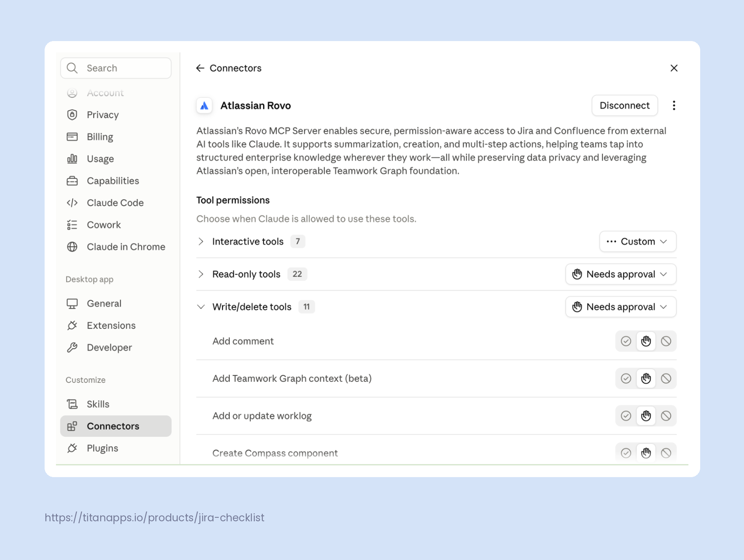
Task: Block Add or update worklog tool
Action: pyautogui.click(x=666, y=416)
